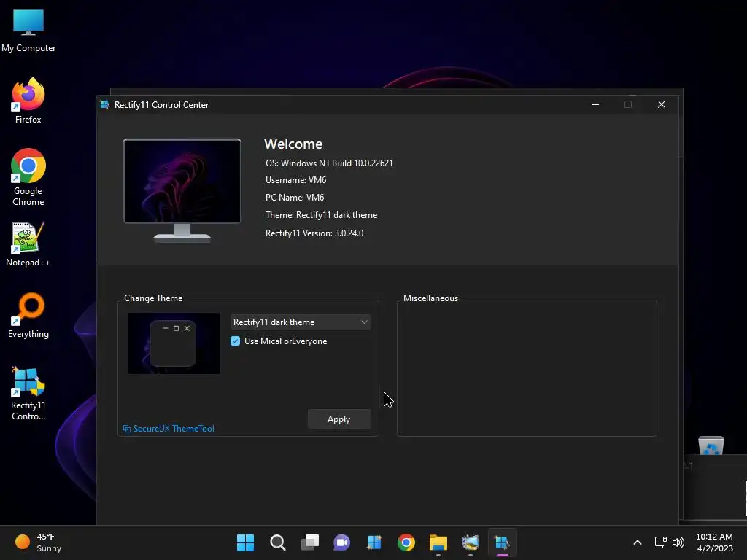Image resolution: width=747 pixels, height=560 pixels.
Task: Open clock and date 10:12 AM panel
Action: pos(715,542)
